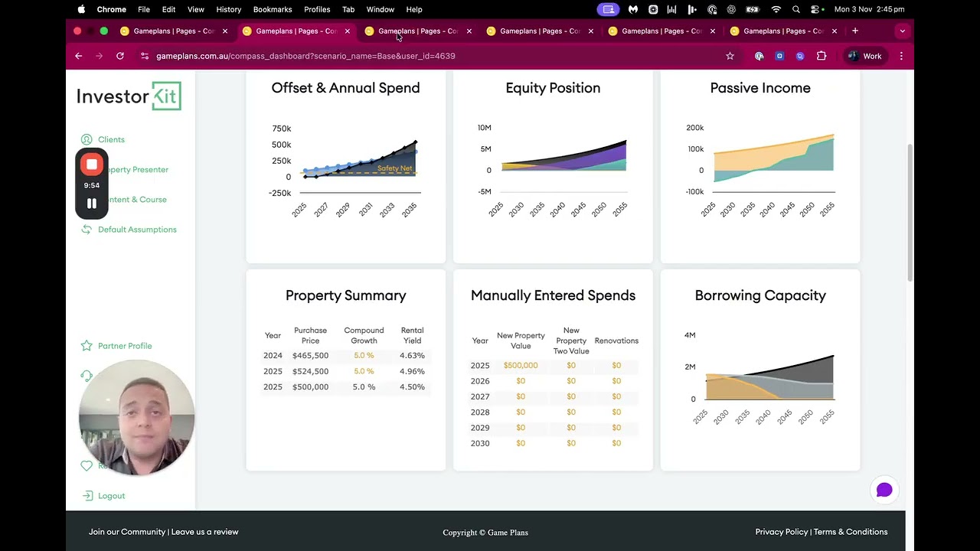
Task: Open the Apple menu
Action: point(81,9)
